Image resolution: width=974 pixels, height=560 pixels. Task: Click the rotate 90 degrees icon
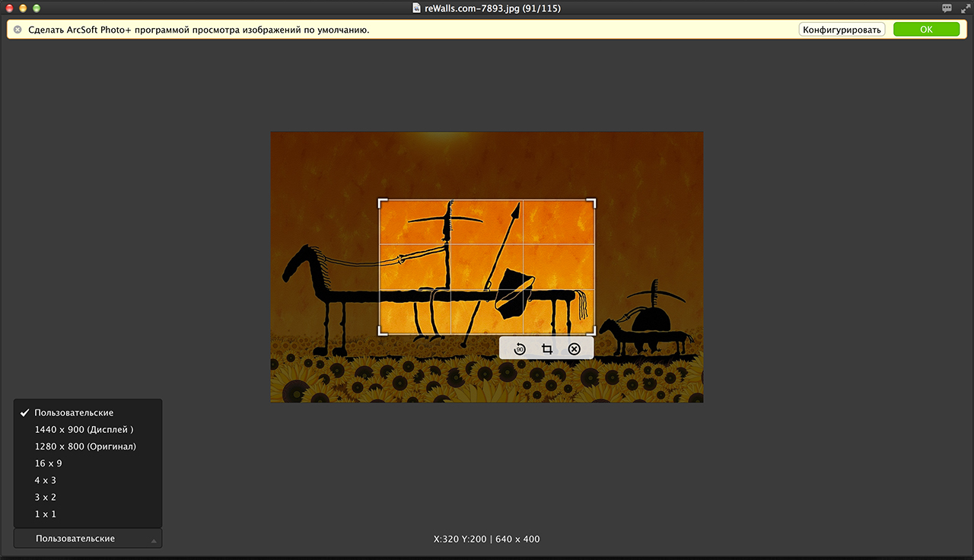(x=520, y=349)
